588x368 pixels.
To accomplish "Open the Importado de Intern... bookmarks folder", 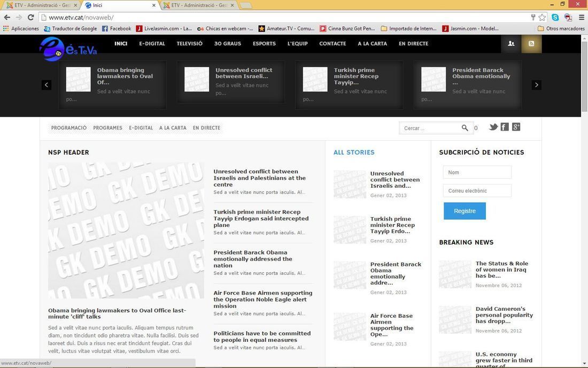I will click(x=408, y=28).
